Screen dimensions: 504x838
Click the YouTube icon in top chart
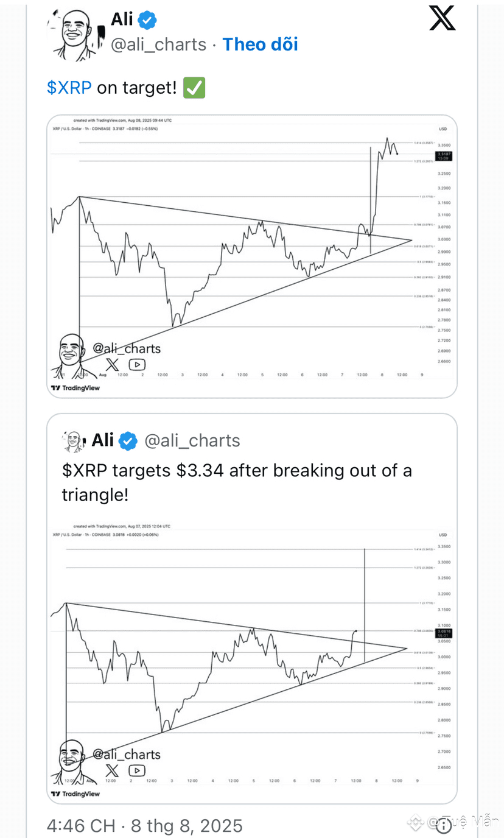click(x=137, y=365)
